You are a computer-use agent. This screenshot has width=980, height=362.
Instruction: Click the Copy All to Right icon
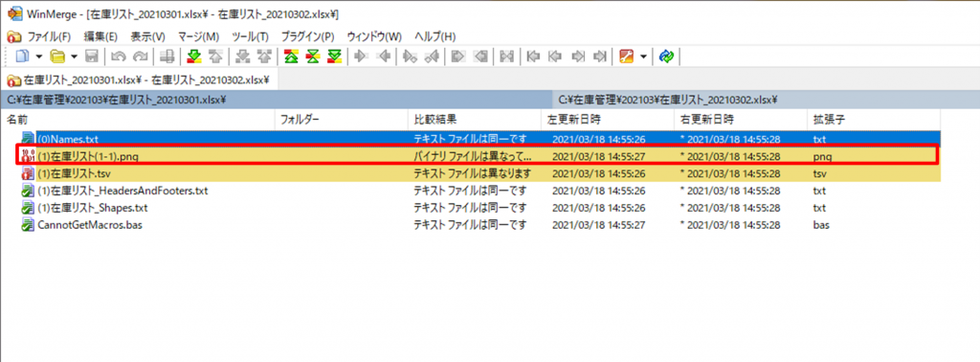pyautogui.click(x=458, y=57)
